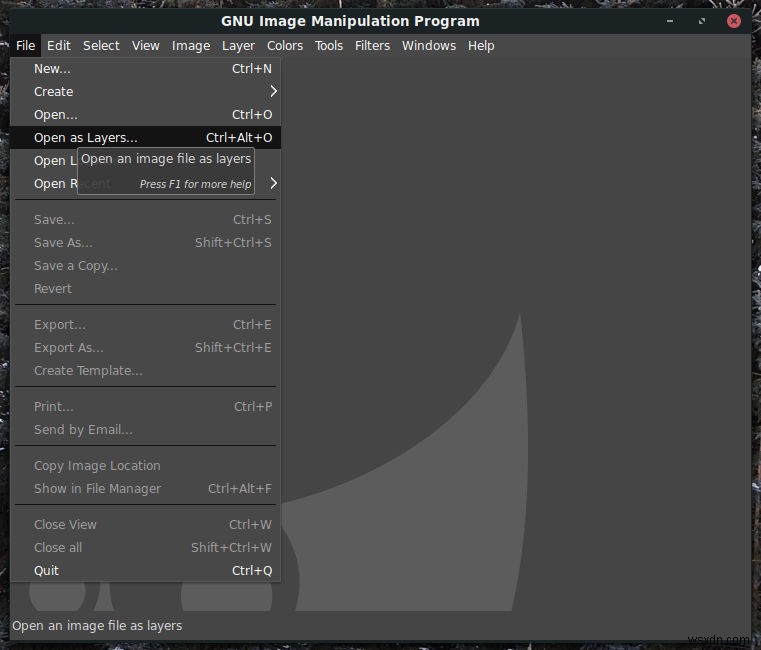Click Show in File Manager entry
761x650 pixels.
click(146, 489)
